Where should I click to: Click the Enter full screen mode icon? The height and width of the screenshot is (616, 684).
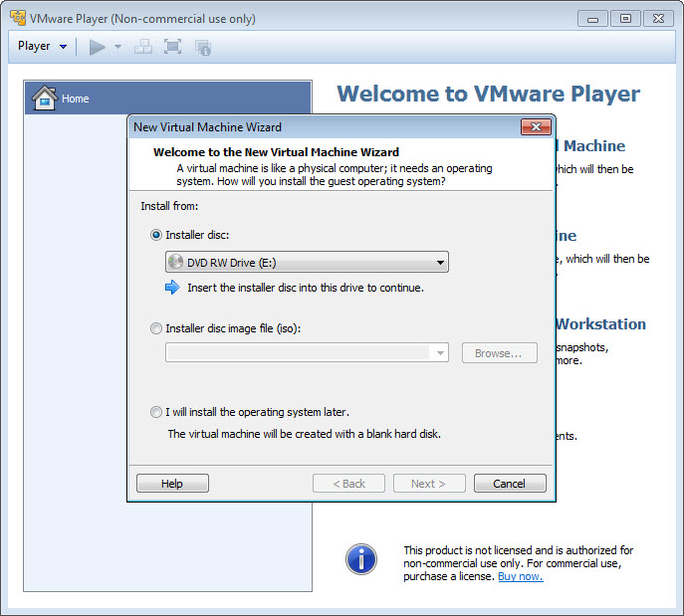click(x=173, y=47)
